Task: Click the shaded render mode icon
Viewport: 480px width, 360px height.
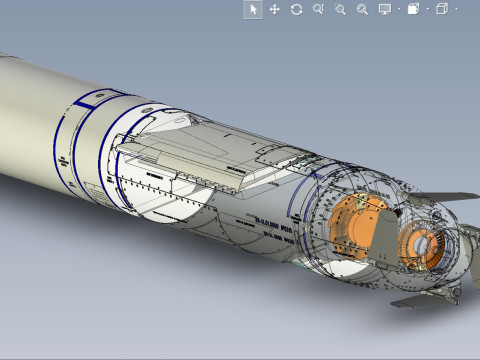Action: click(x=414, y=9)
